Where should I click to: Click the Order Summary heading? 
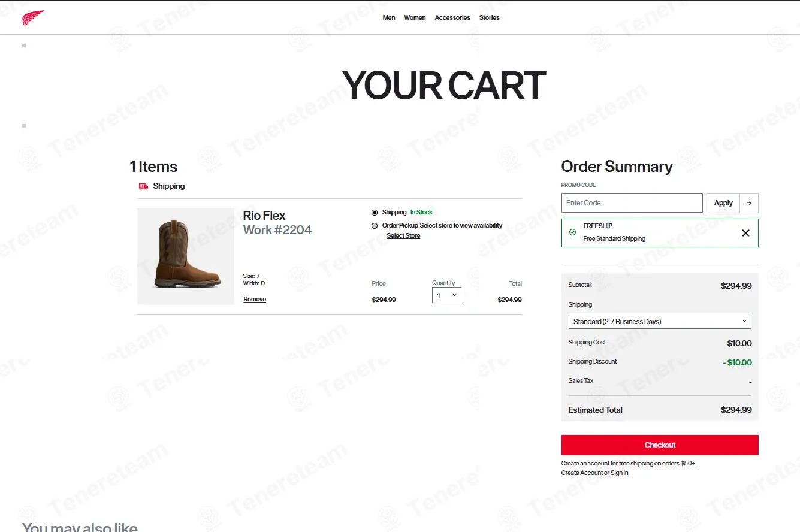pos(617,167)
